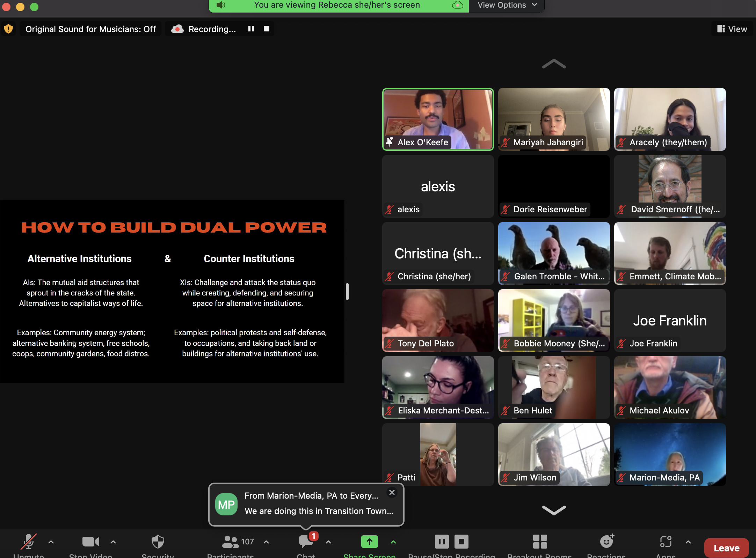Select the alexis participant tile
Screen dimensions: 756x558
(438, 186)
